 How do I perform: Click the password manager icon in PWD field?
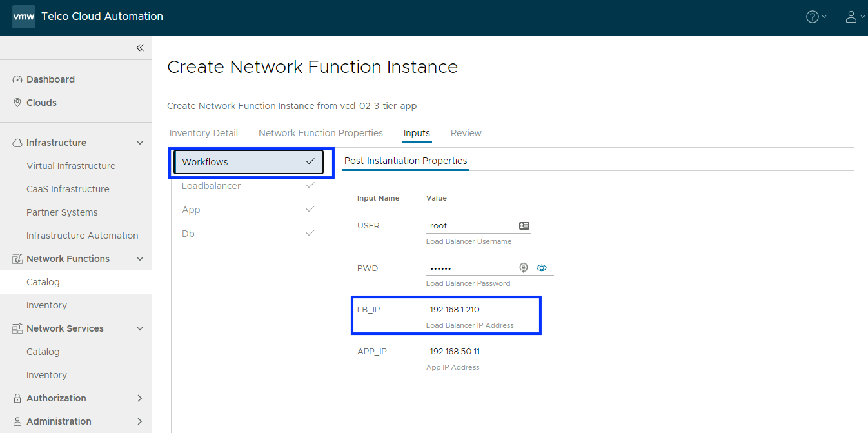524,268
